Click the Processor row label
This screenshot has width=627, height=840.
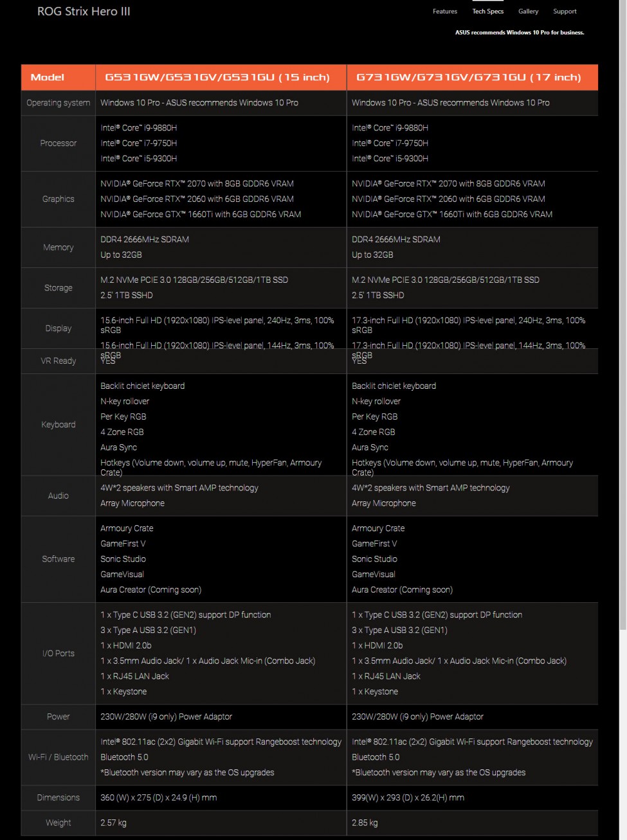click(58, 143)
